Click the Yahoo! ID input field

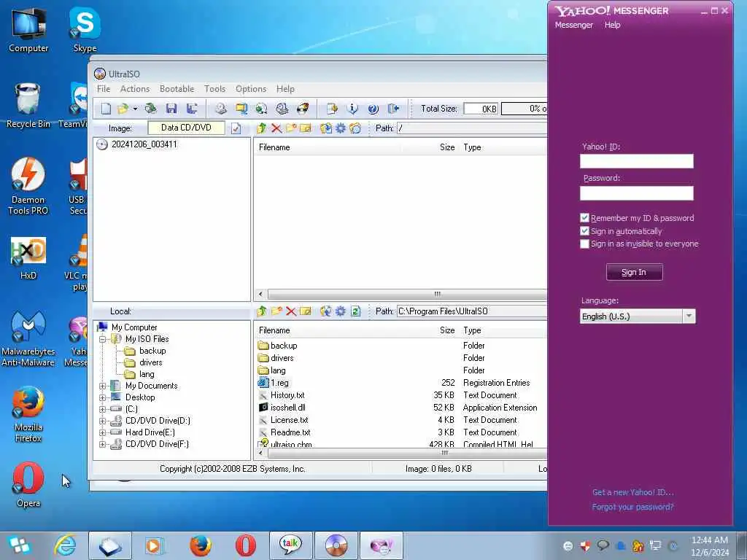[636, 161]
